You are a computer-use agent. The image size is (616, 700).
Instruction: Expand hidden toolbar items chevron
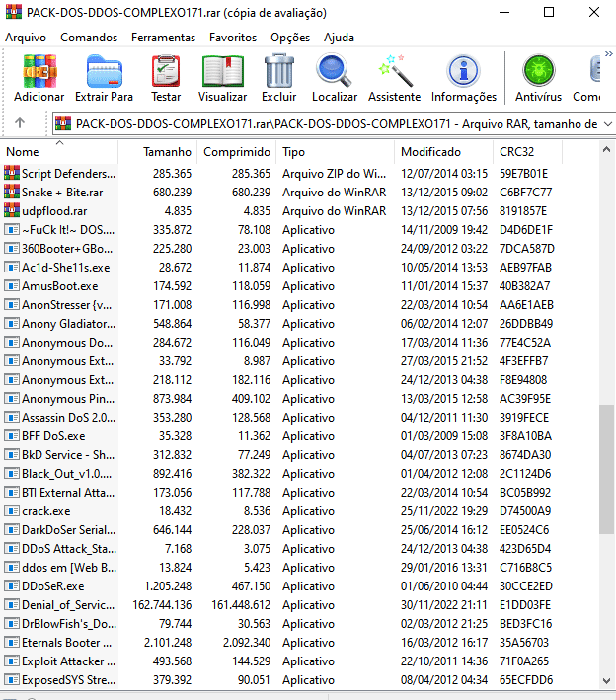tap(609, 54)
